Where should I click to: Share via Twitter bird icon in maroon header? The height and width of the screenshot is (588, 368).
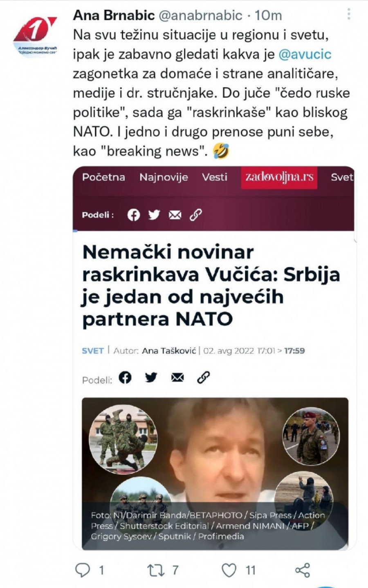tap(154, 215)
